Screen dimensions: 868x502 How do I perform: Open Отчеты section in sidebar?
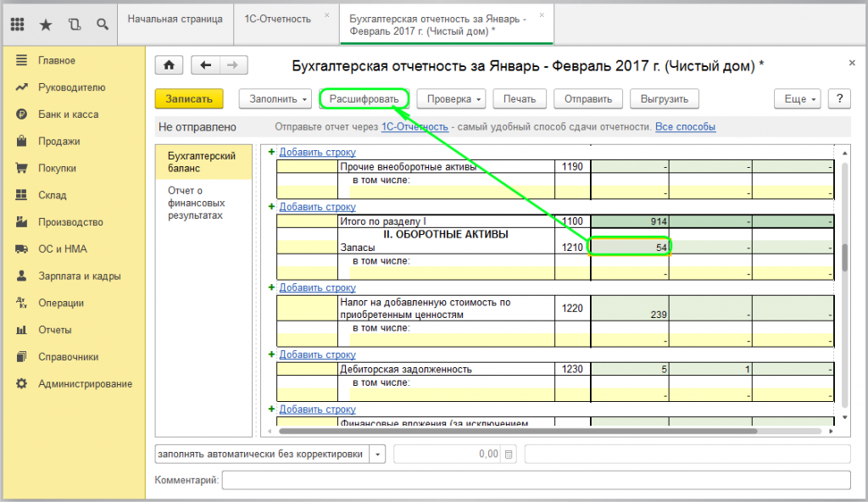click(54, 330)
